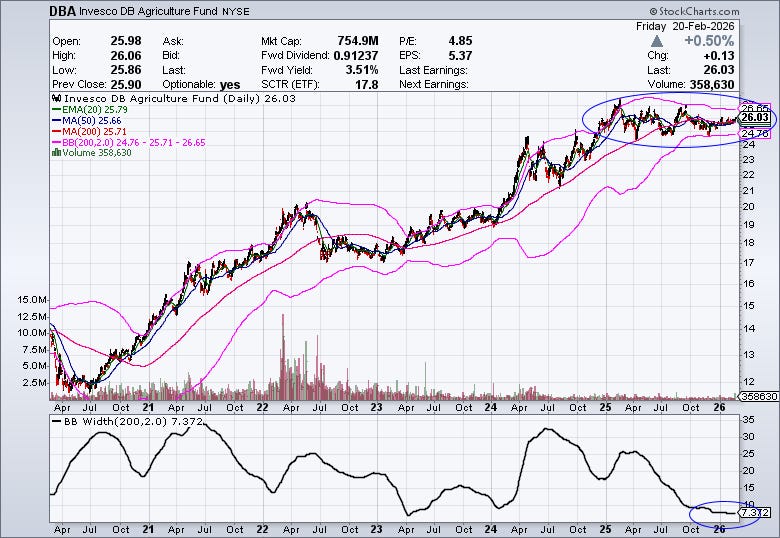Image resolution: width=780 pixels, height=538 pixels.
Task: Click the DBA ticker symbol heading
Action: [63, 11]
